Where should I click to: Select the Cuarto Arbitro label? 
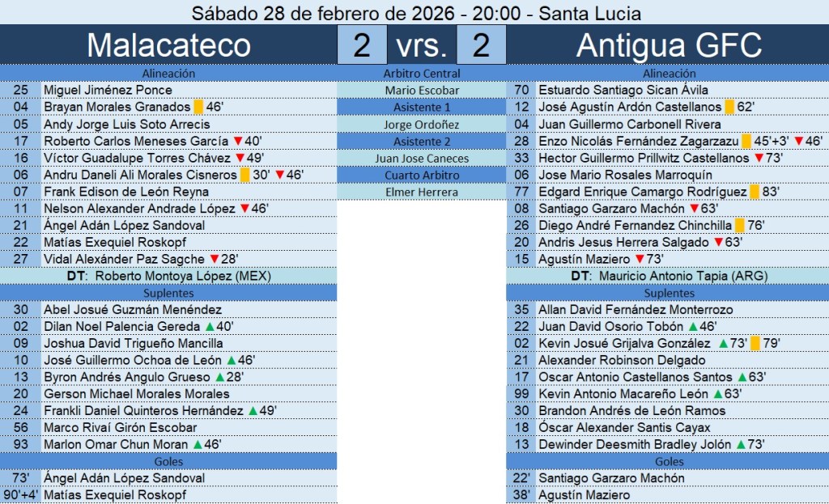tap(422, 175)
